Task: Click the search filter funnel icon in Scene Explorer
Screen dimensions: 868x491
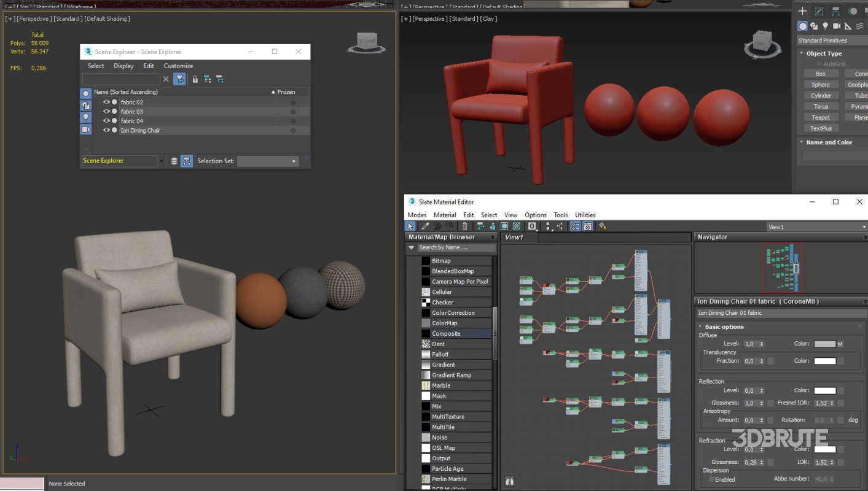Action: (179, 79)
